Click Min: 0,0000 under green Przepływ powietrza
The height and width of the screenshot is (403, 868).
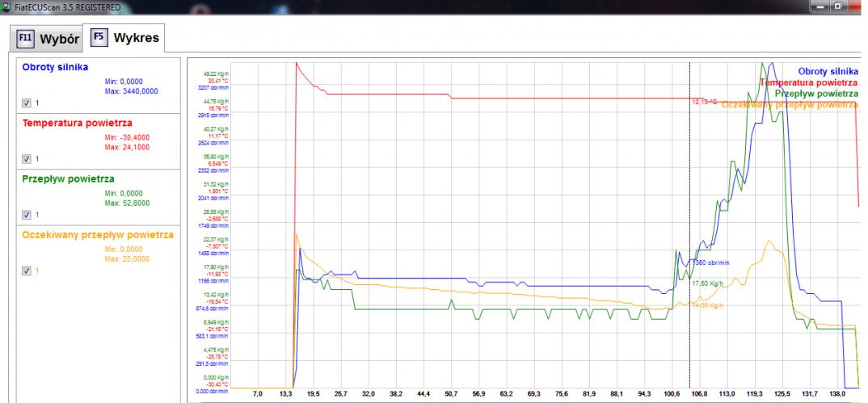pos(124,194)
